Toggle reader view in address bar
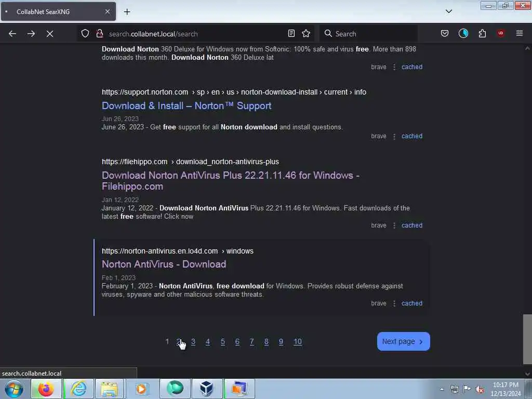Image resolution: width=532 pixels, height=399 pixels. (x=291, y=33)
